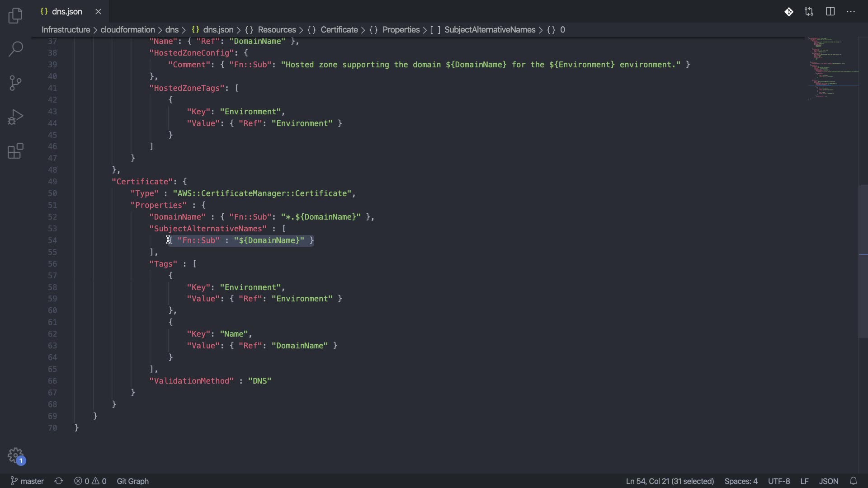
Task: Click the master branch indicator
Action: coord(27,481)
